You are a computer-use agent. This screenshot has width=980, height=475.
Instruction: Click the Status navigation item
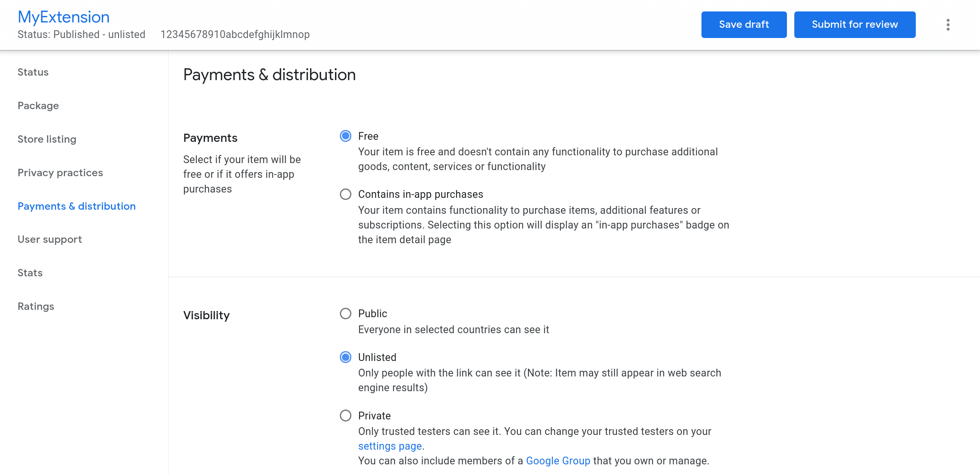point(33,72)
